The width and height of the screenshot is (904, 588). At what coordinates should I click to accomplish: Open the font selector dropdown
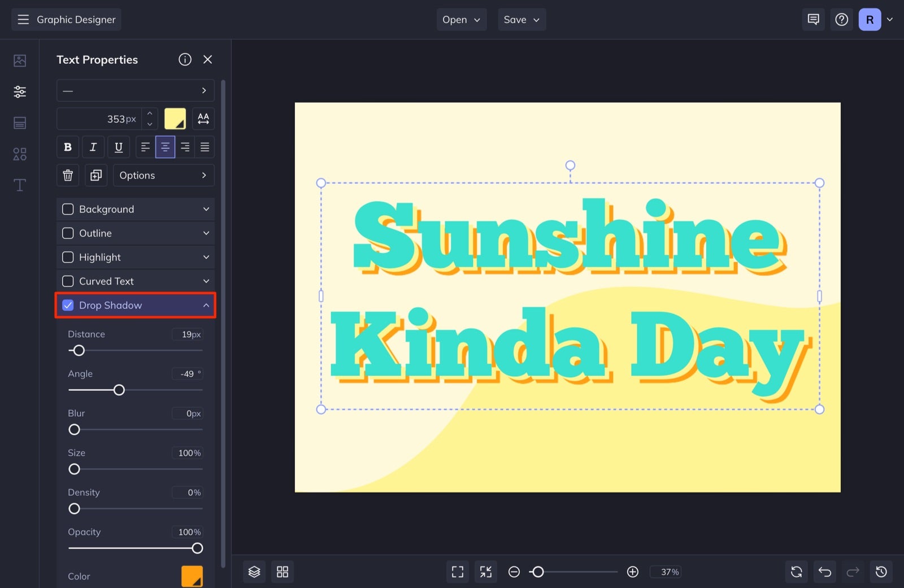coord(136,90)
